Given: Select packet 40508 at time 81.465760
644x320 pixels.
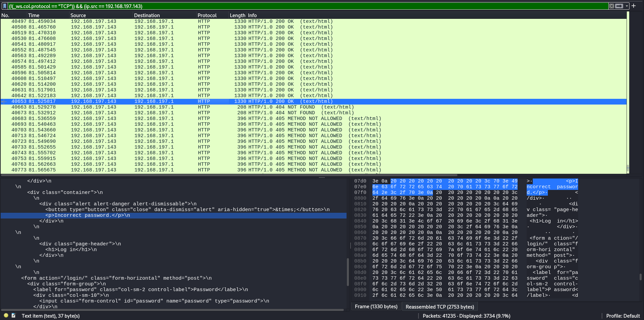Looking at the screenshot, I should click(313, 27).
